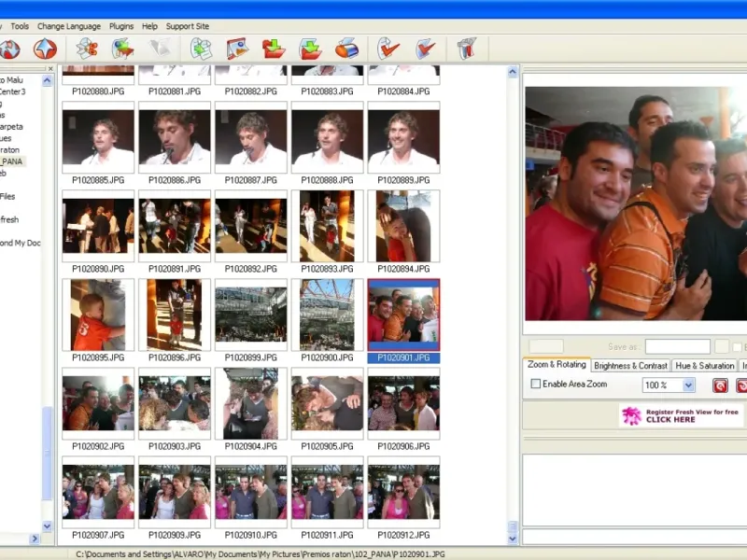Open the Plugins menu
The height and width of the screenshot is (560, 747).
click(x=121, y=26)
